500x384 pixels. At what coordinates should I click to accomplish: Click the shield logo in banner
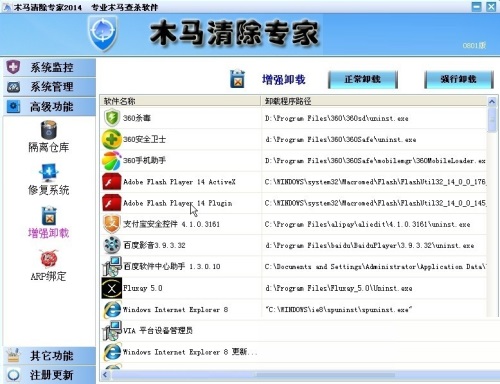click(x=103, y=33)
